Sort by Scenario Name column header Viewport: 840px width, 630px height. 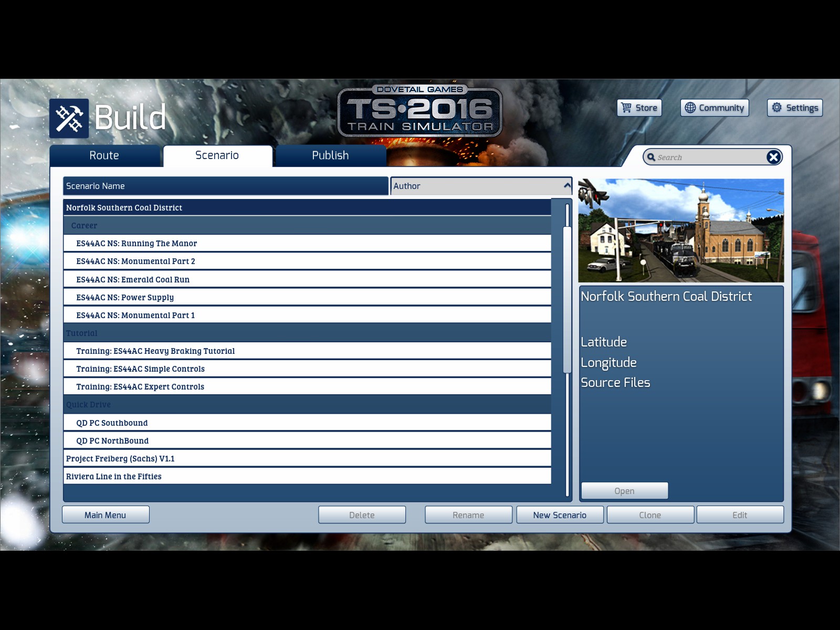[x=226, y=186]
